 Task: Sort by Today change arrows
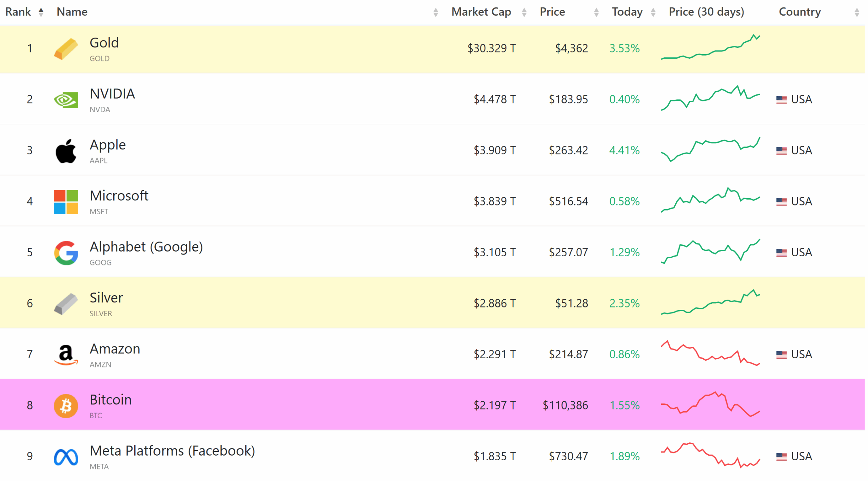coord(653,13)
